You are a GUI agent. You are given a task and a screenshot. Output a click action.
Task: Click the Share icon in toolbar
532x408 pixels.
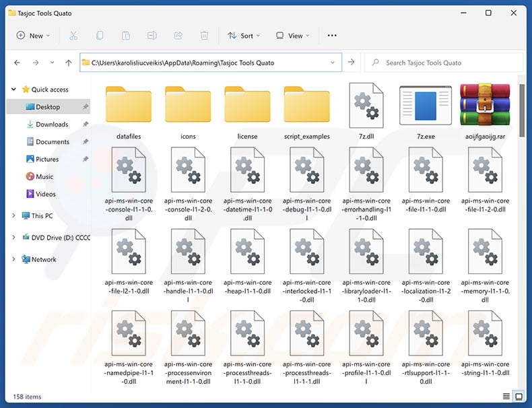pos(178,36)
